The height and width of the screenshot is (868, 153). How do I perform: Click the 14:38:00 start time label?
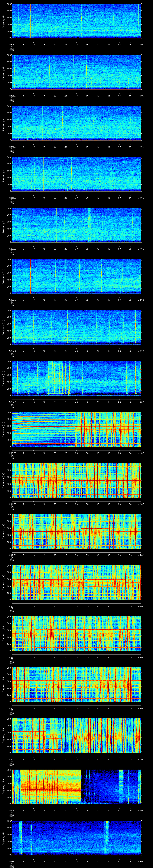(x=12, y=351)
